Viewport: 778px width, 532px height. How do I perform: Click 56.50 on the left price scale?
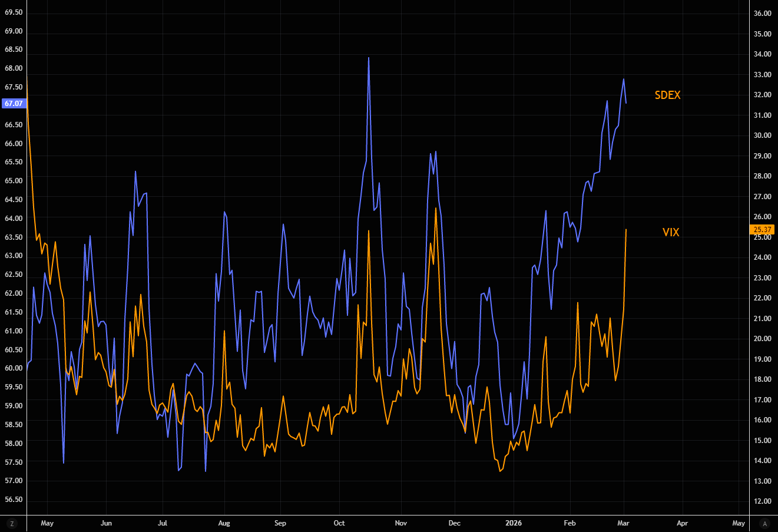[x=14, y=500]
